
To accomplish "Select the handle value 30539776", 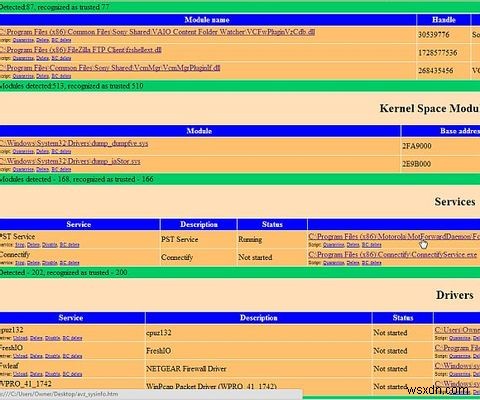I will (434, 35).
